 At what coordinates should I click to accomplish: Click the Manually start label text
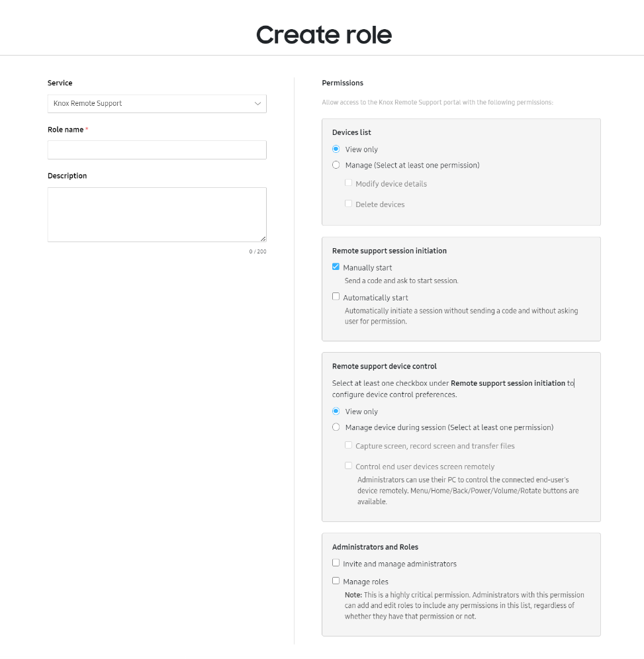click(x=367, y=268)
